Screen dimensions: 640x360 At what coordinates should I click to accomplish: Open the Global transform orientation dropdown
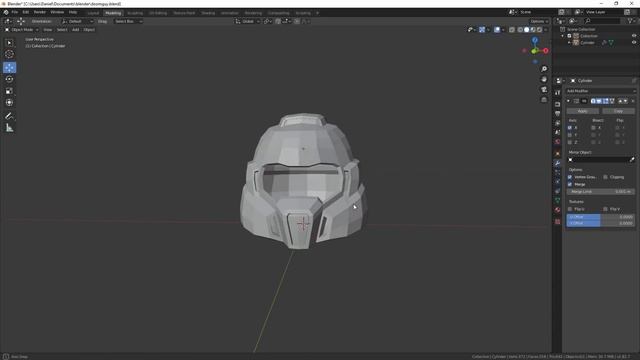click(247, 21)
